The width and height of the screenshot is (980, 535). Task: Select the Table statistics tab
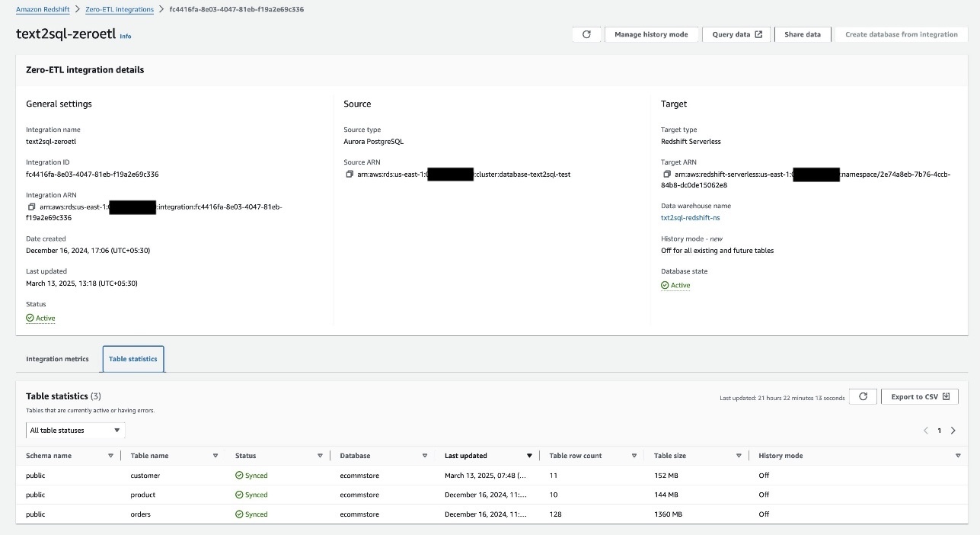[133, 359]
